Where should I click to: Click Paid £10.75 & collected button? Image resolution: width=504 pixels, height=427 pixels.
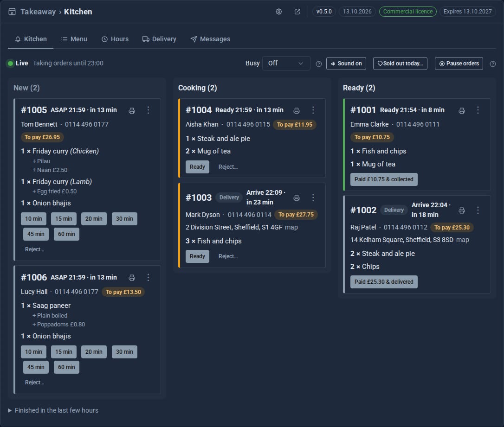384,179
